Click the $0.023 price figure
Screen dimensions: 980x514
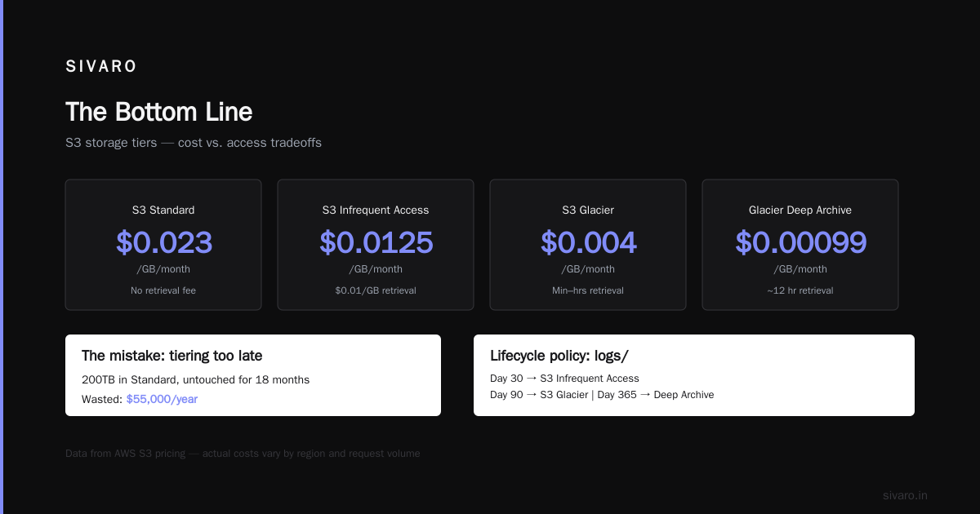(x=163, y=242)
